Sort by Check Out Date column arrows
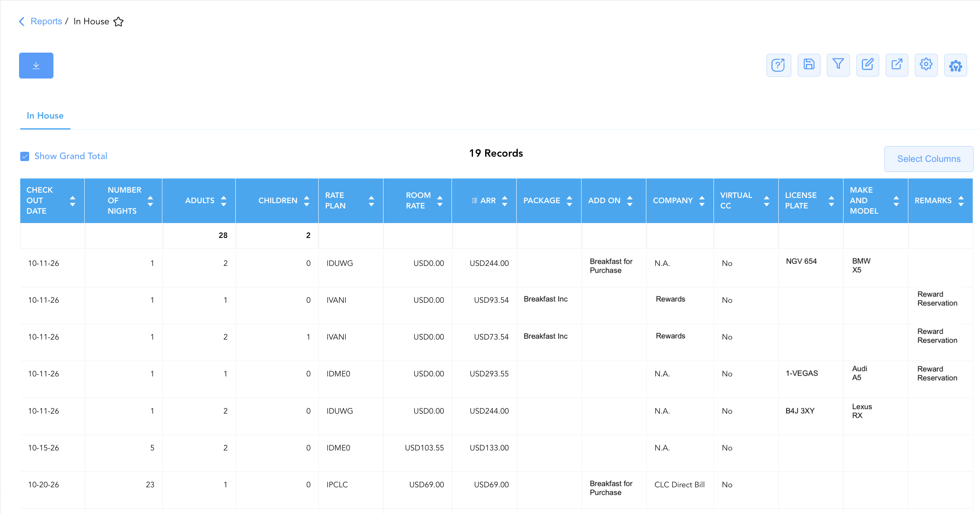 coord(72,201)
